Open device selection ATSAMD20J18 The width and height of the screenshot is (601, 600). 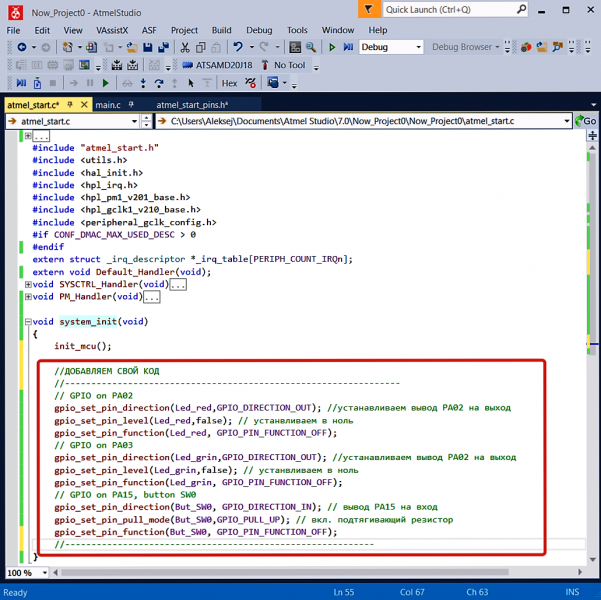pos(217,65)
